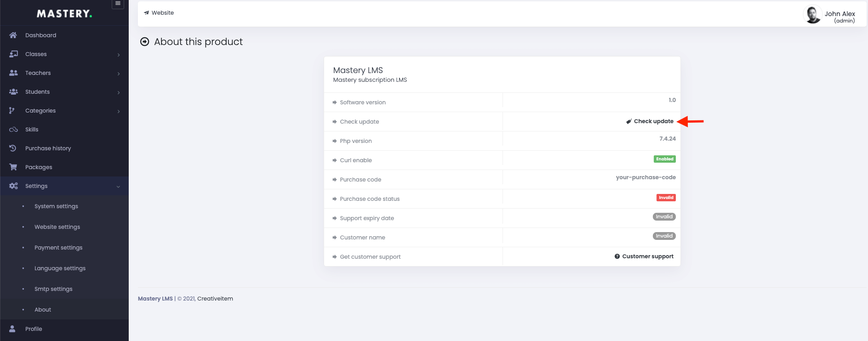Click the Students group icon
868x341 pixels.
coord(13,91)
